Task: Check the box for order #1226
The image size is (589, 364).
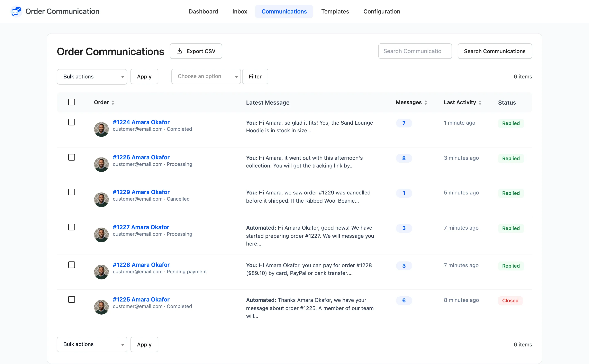Action: pos(72,157)
